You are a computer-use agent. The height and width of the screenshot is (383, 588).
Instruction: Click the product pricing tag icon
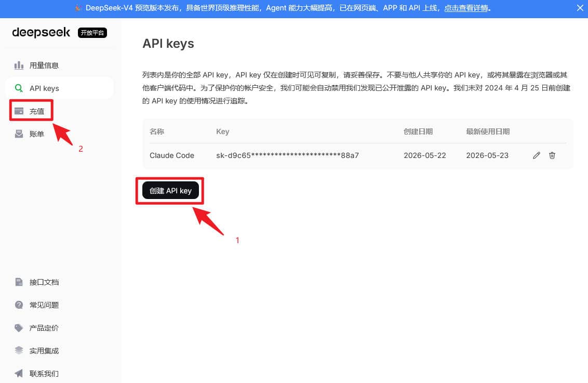[19, 328]
